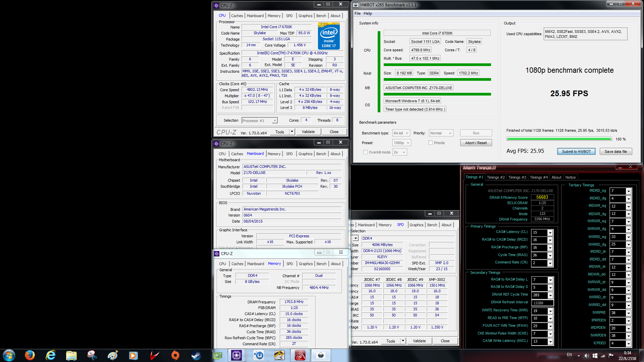Switch to CPU-Z via purple taskbar icon
The height and width of the screenshot is (362, 644).
point(236,355)
